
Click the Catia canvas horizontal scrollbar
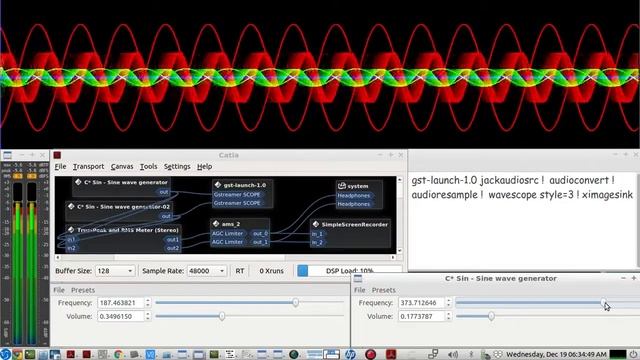[225, 258]
